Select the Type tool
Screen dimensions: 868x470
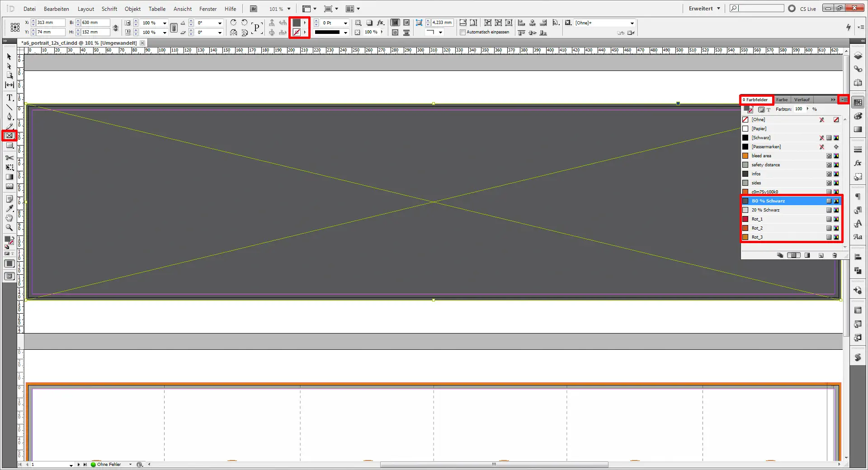coord(9,98)
